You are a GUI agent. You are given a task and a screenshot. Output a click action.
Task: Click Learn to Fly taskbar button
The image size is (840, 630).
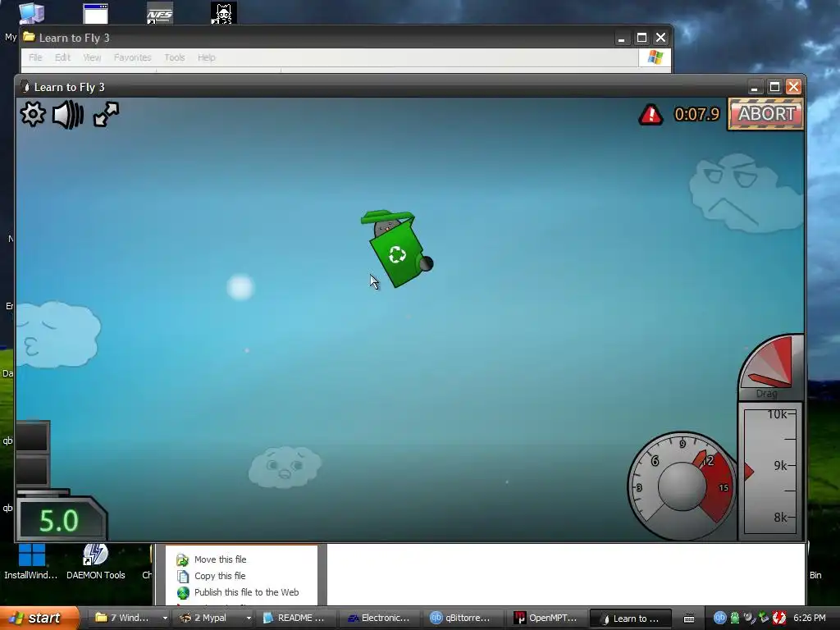click(631, 618)
